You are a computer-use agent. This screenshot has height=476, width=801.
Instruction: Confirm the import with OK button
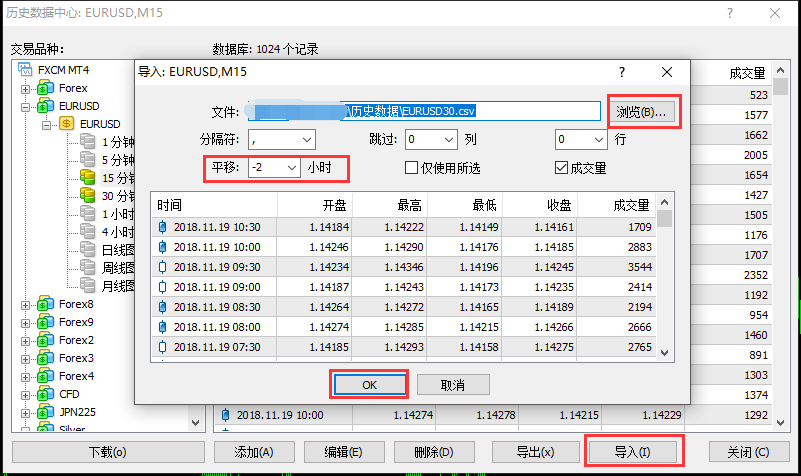pyautogui.click(x=369, y=385)
